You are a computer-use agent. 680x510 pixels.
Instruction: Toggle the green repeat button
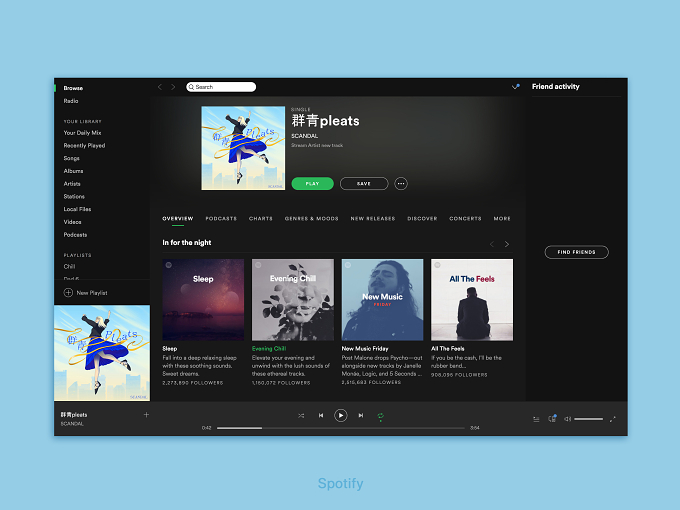point(380,416)
